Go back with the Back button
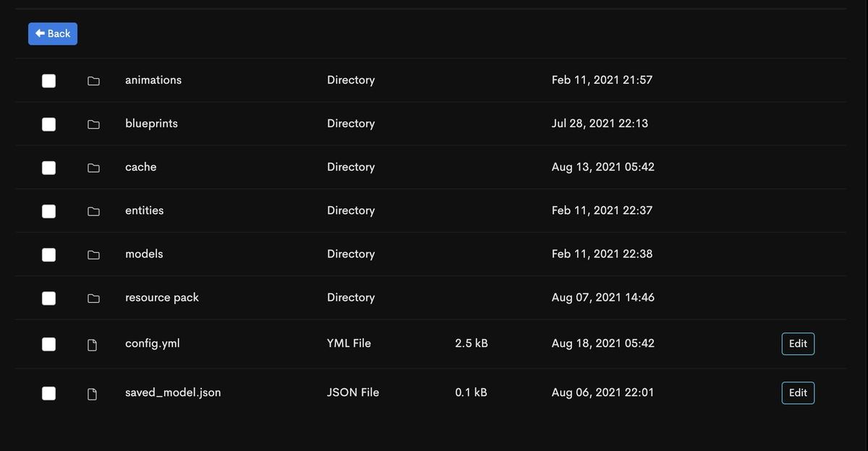The height and width of the screenshot is (451, 868). [x=53, y=33]
